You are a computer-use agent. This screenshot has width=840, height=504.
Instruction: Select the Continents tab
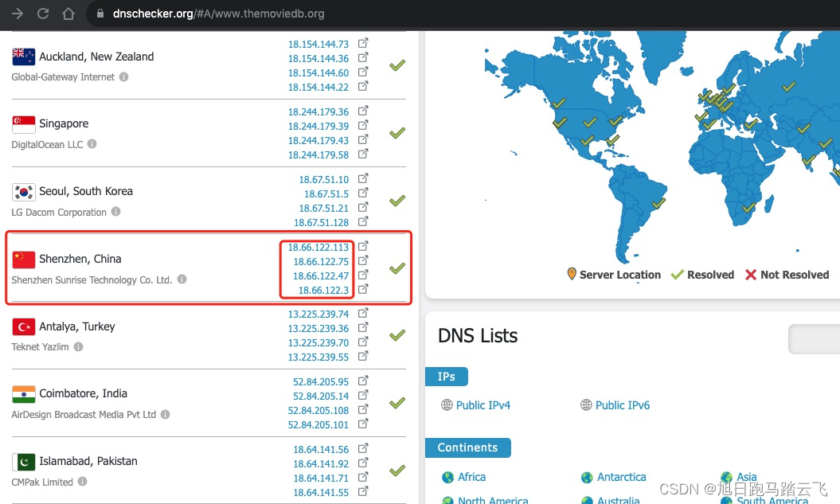467,447
